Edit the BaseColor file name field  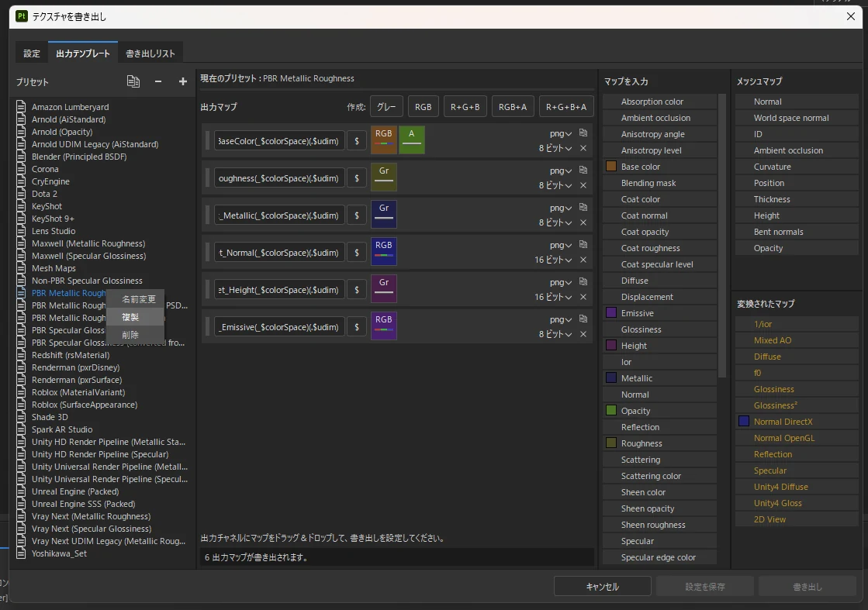point(279,141)
